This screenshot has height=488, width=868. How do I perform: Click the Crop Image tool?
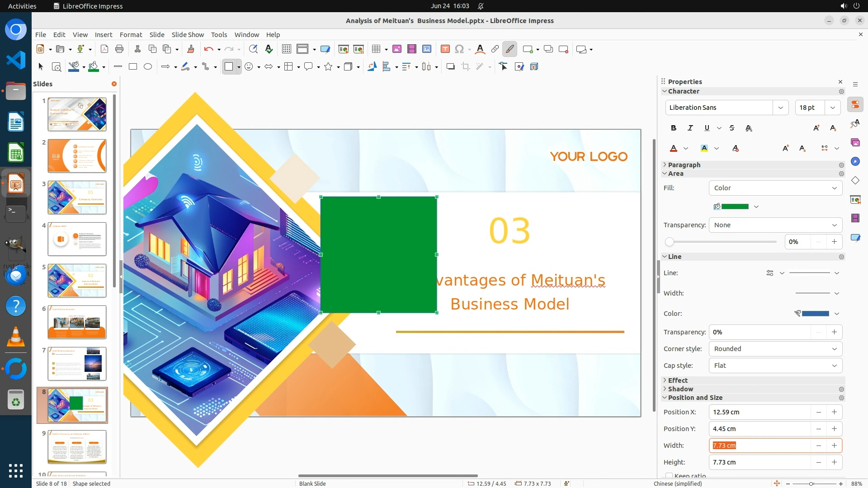point(465,66)
